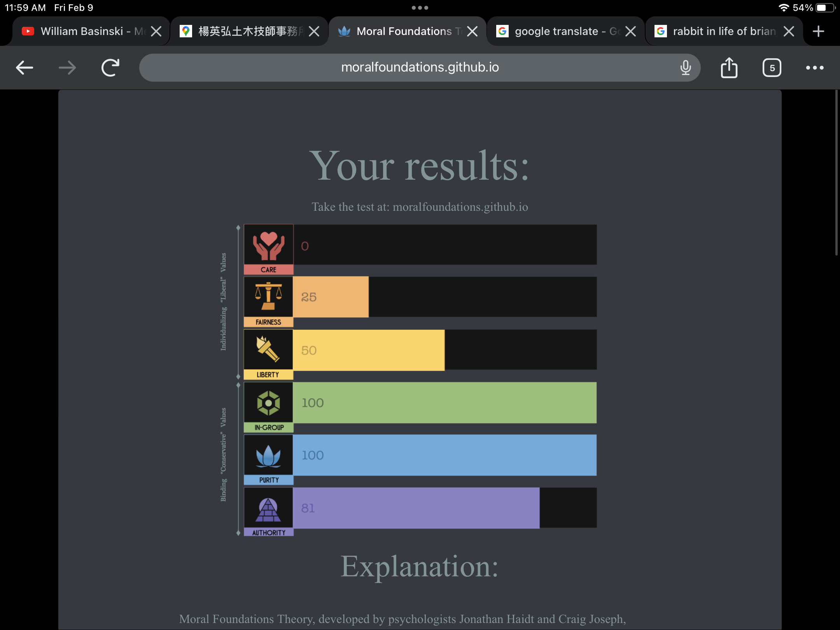Switch to google translate tab

[x=556, y=31]
